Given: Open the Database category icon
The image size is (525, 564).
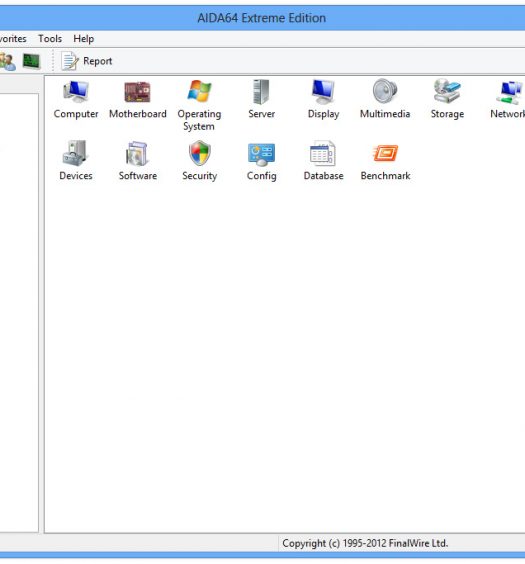Looking at the screenshot, I should click(323, 153).
